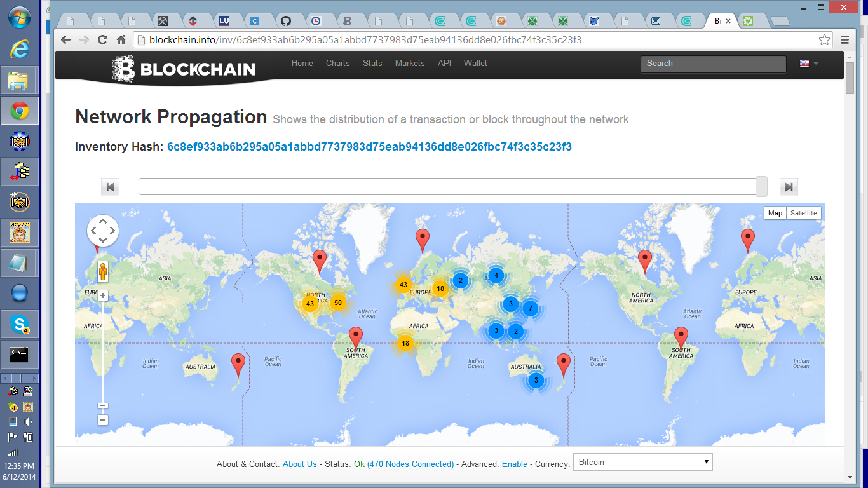Screen dimensions: 868x488
Task: Click the Advanced Enable link
Action: click(515, 464)
